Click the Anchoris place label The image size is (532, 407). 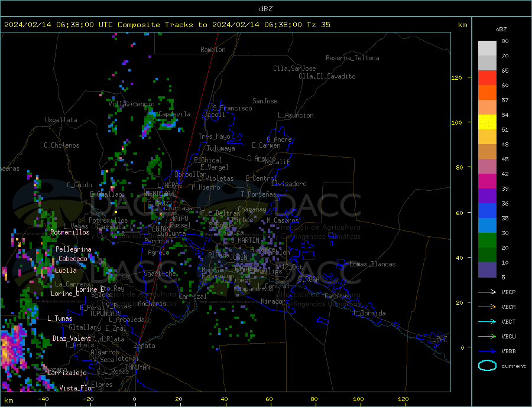[x=152, y=304]
